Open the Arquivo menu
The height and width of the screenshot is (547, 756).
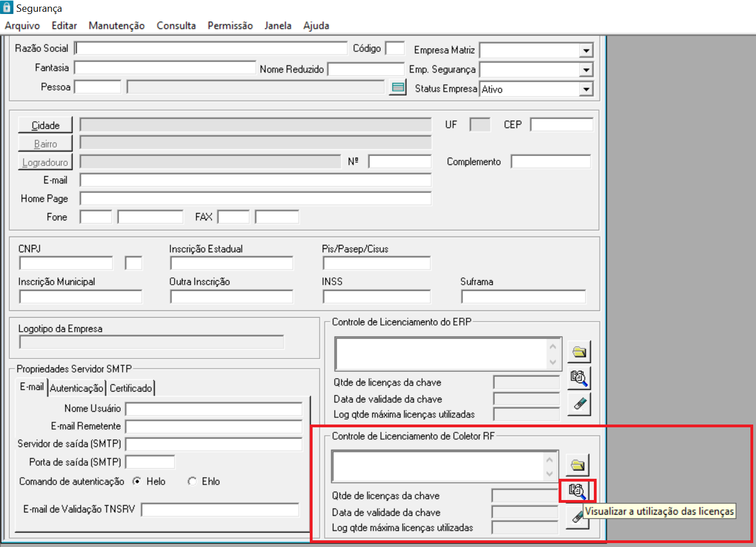pyautogui.click(x=22, y=26)
